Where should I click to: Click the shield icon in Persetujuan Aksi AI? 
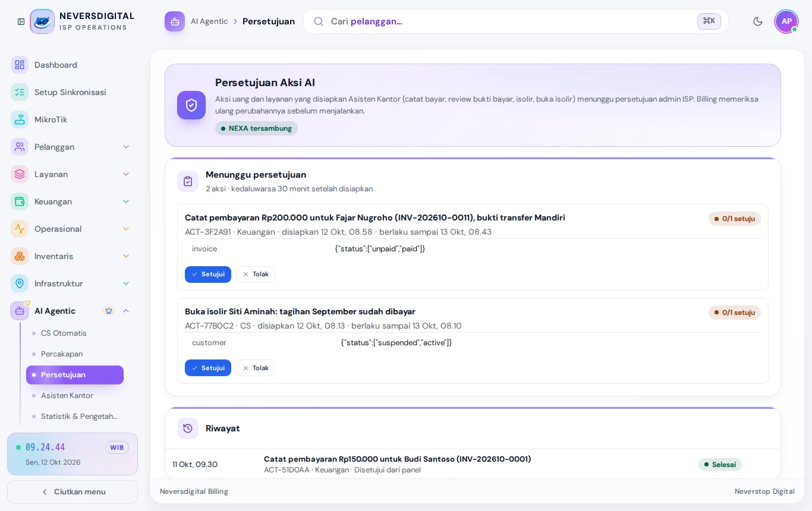(x=191, y=105)
